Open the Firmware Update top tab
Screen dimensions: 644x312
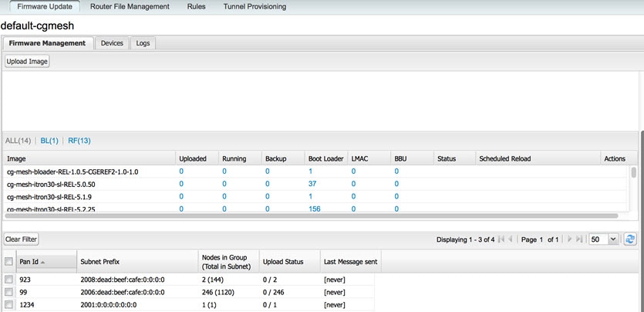(x=46, y=7)
